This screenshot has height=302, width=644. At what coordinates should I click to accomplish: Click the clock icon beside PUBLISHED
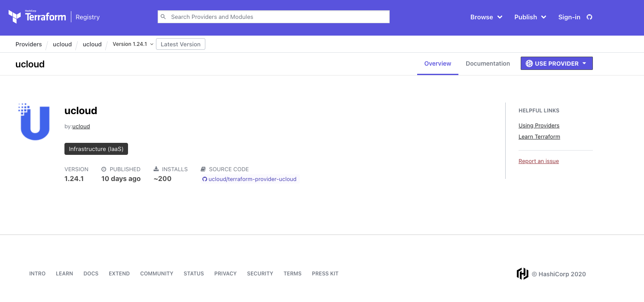pos(104,169)
